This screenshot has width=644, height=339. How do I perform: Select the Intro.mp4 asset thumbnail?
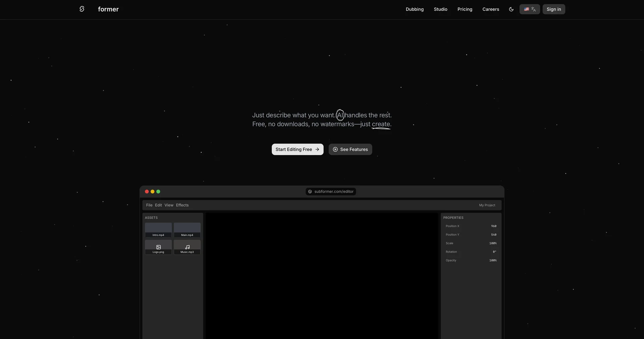(158, 230)
